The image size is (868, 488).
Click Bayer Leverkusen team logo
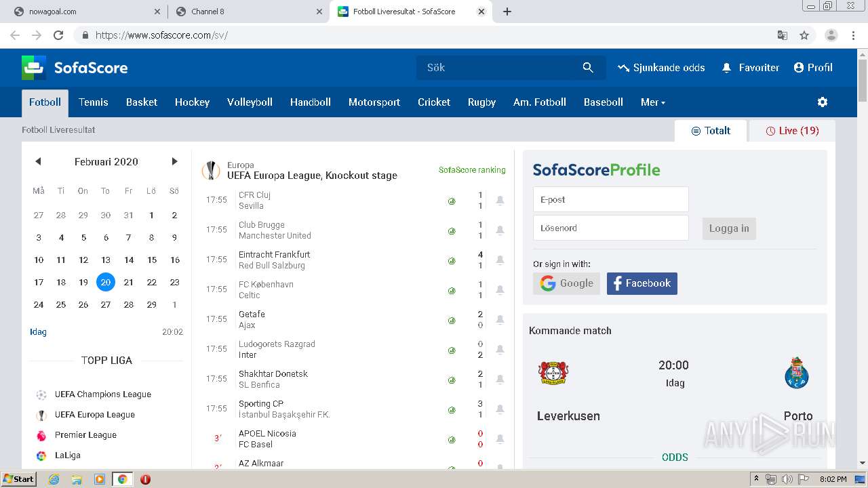(553, 373)
